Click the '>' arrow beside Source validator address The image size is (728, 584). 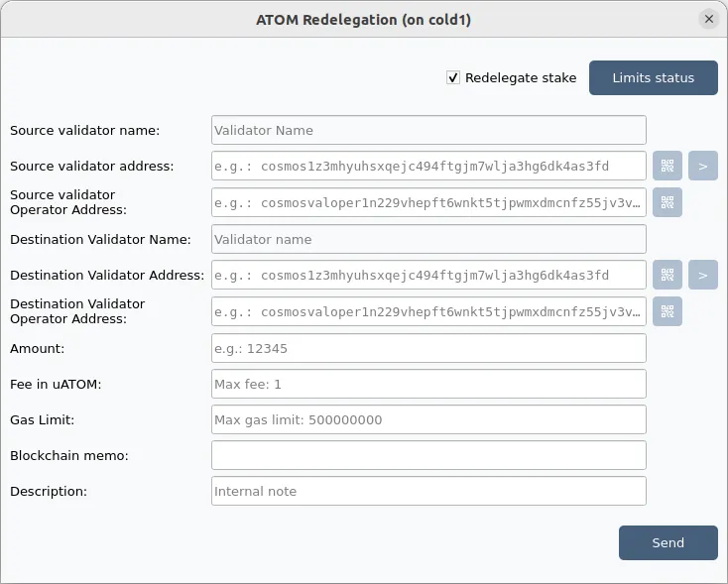[x=703, y=166]
